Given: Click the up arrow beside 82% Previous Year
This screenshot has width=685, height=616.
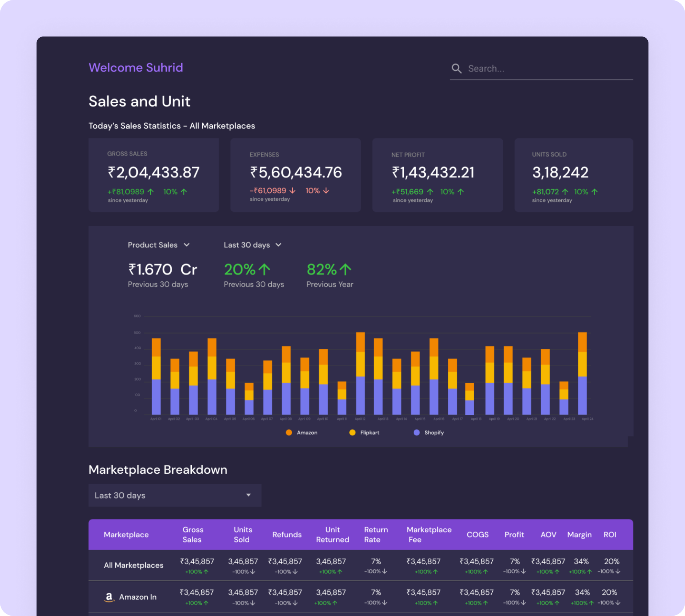Looking at the screenshot, I should 346,269.
